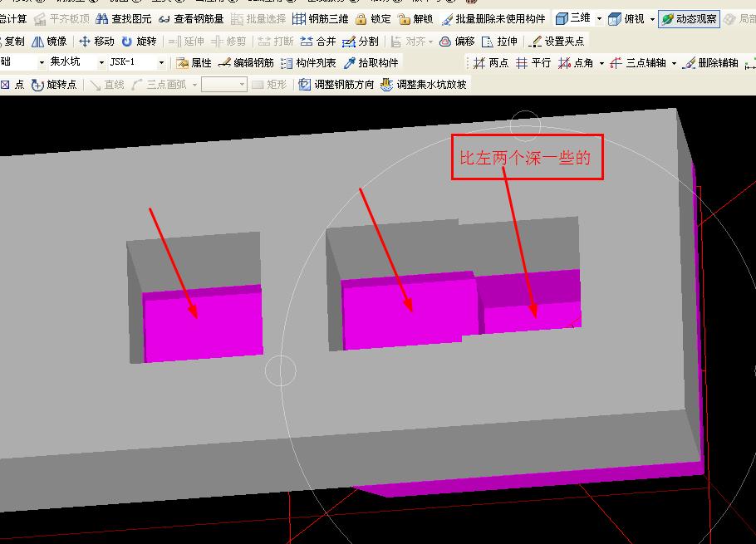Select 点 draw mode
Viewport: 756px width, 544px height.
pos(12,85)
